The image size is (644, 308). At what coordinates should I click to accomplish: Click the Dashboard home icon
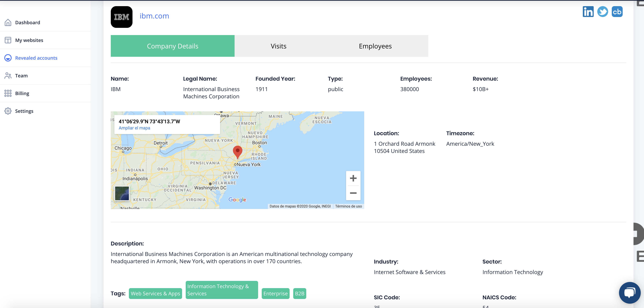pyautogui.click(x=8, y=22)
